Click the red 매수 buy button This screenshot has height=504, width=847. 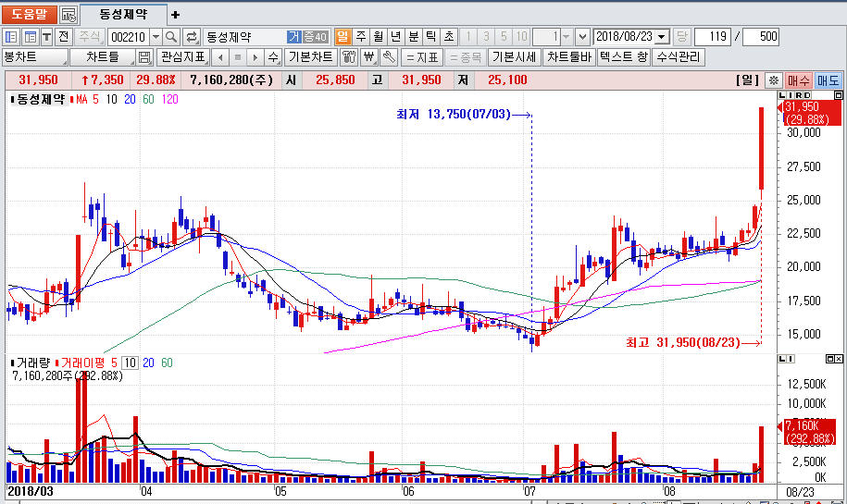[x=799, y=80]
